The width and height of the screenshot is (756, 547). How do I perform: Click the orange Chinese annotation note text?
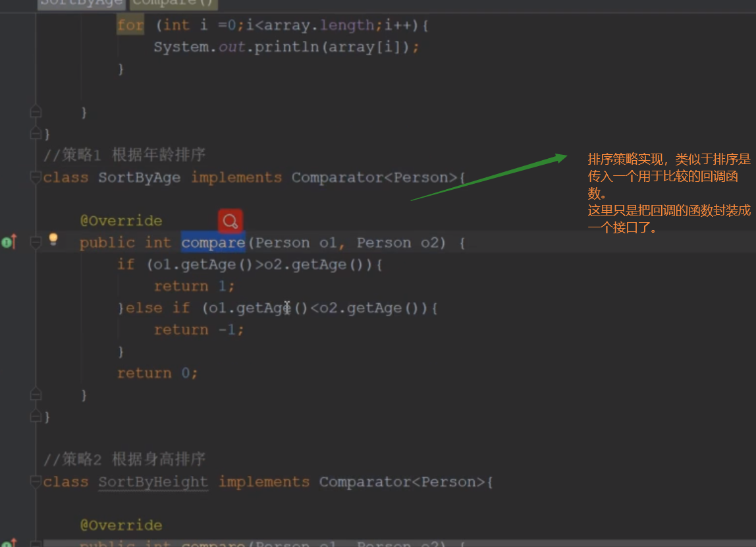[668, 194]
